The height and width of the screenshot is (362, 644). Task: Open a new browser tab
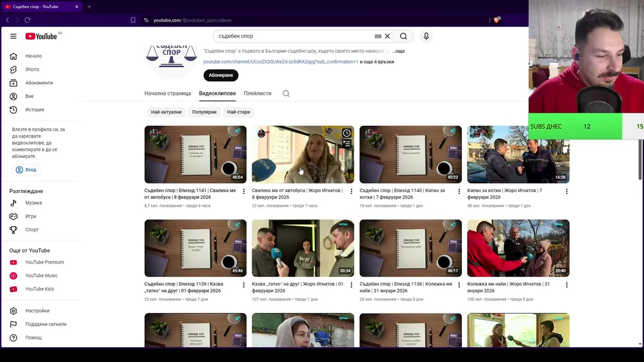(x=89, y=7)
